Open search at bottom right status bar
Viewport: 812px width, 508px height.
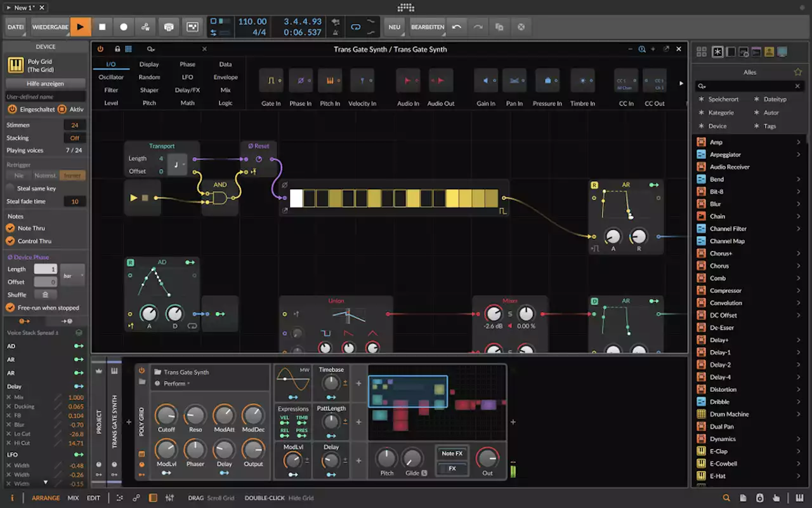point(726,498)
